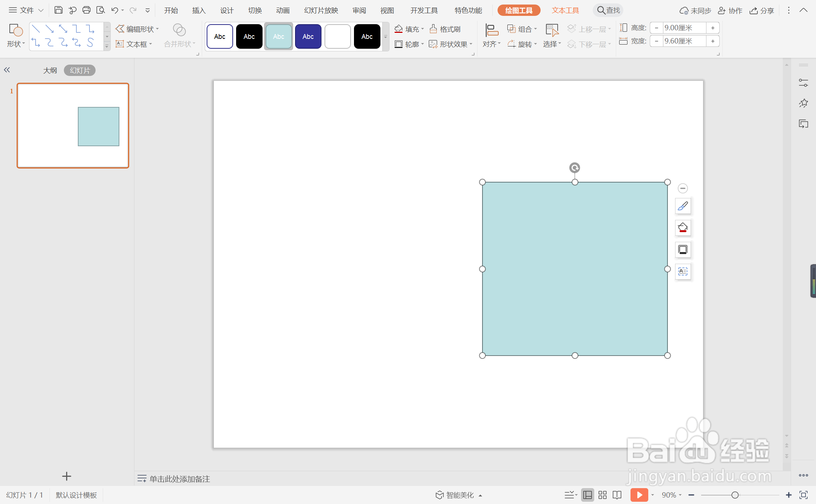Select the Edit Shape (编辑形状) tool

(136, 29)
